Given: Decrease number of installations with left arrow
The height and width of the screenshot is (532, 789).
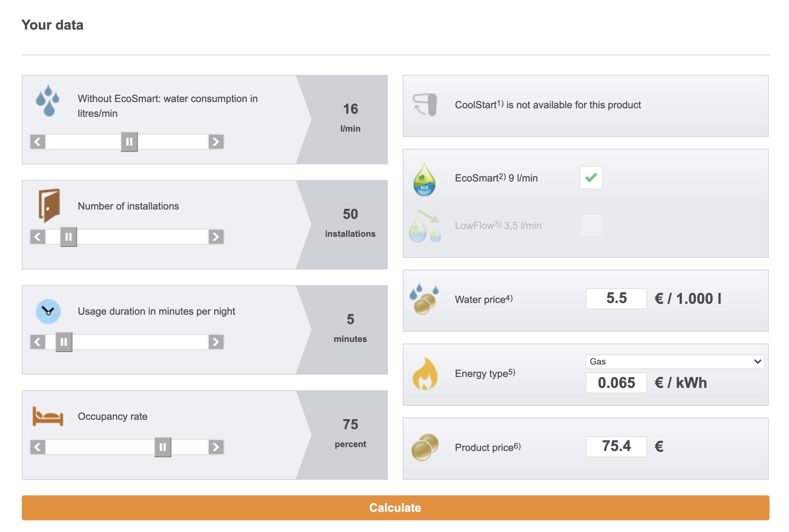Looking at the screenshot, I should tap(38, 236).
